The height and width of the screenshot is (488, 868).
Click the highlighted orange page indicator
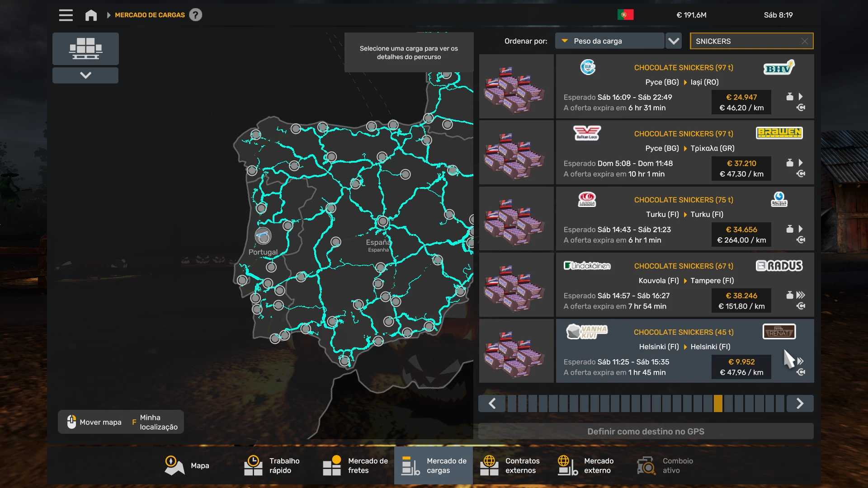click(718, 404)
